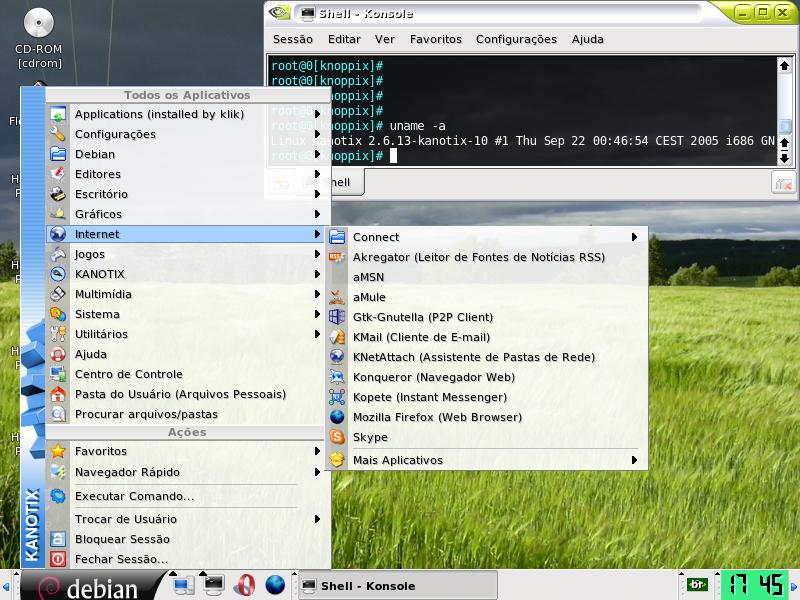Click the Centro de Controle icon
The height and width of the screenshot is (600, 800).
(58, 374)
